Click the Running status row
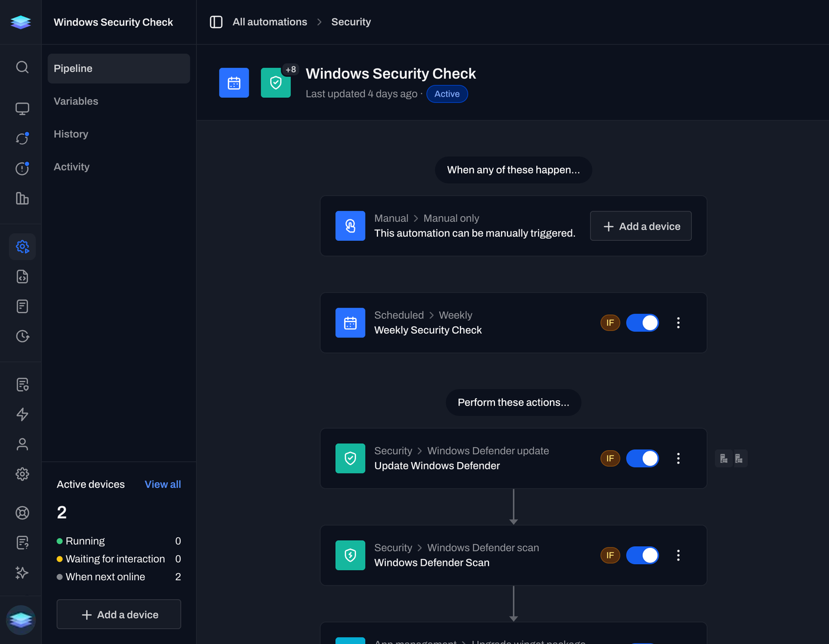Viewport: 829px width, 644px height. pos(119,541)
